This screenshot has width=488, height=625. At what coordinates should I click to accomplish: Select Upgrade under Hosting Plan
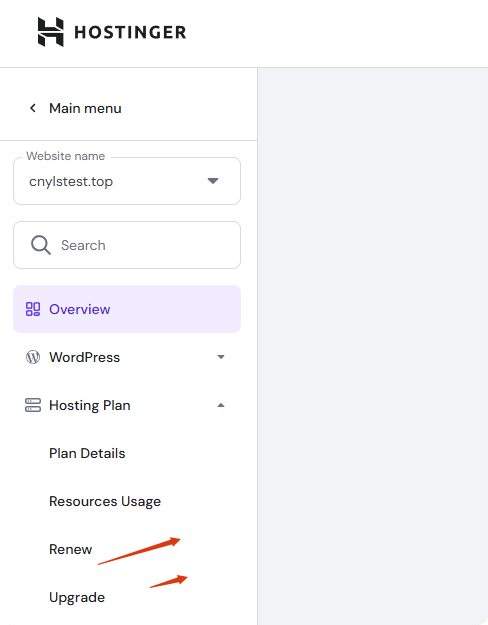77,597
